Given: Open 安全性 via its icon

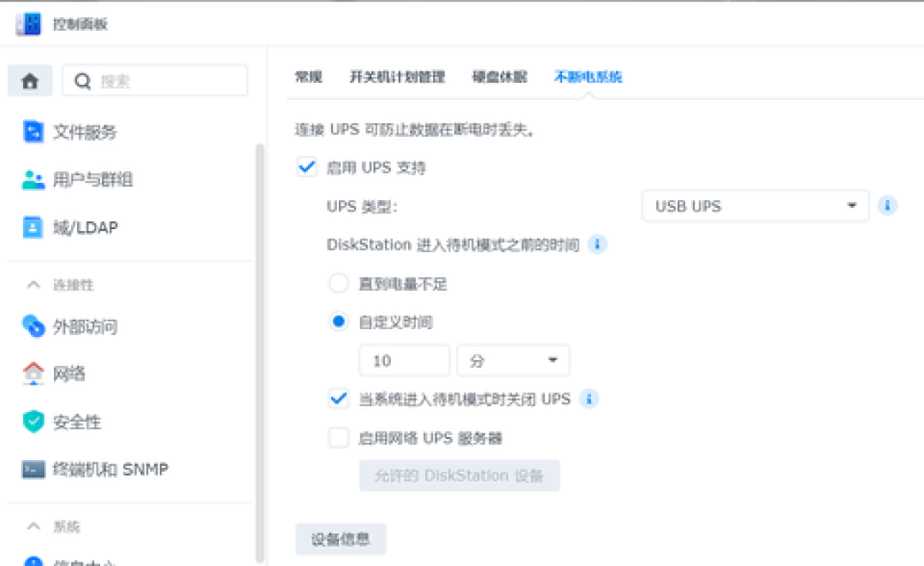Looking at the screenshot, I should click(x=33, y=422).
